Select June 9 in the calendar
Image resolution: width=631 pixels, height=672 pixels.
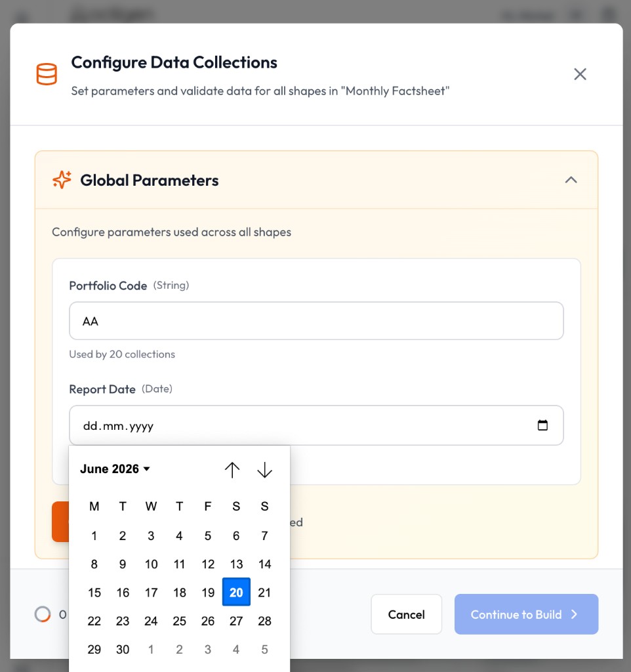123,564
